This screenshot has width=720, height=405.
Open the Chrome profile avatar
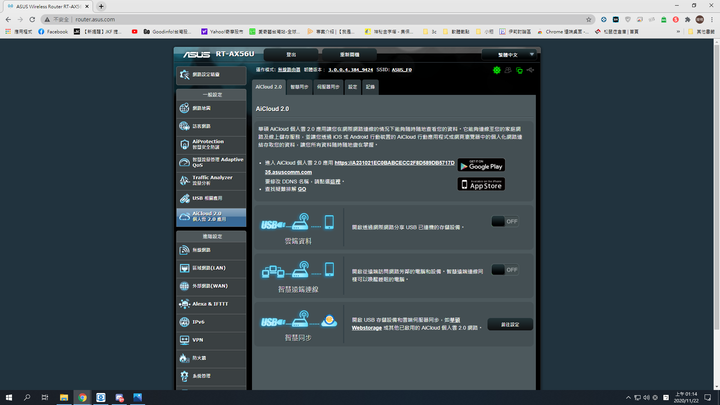coord(700,19)
